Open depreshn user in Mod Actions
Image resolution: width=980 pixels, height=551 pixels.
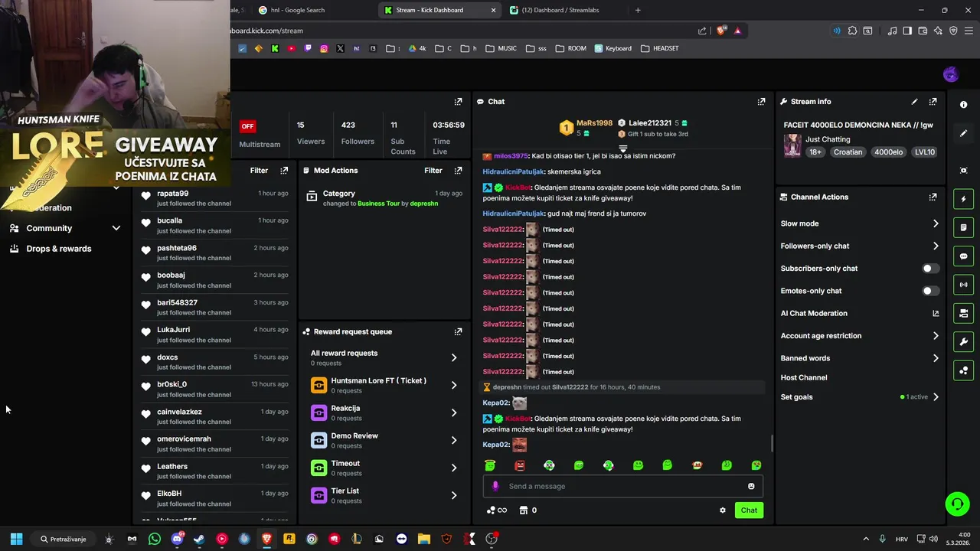pos(424,204)
